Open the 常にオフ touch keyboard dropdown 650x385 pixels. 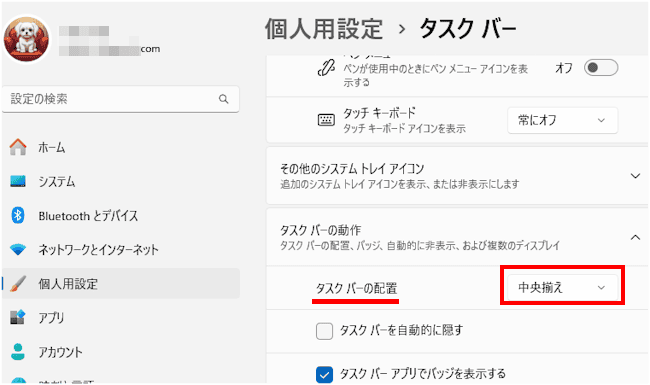tap(563, 120)
